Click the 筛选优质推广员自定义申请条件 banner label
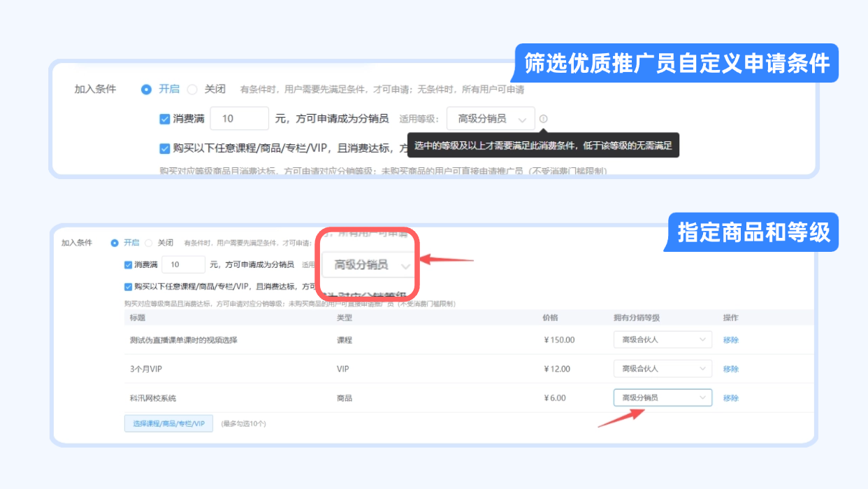 [x=677, y=64]
